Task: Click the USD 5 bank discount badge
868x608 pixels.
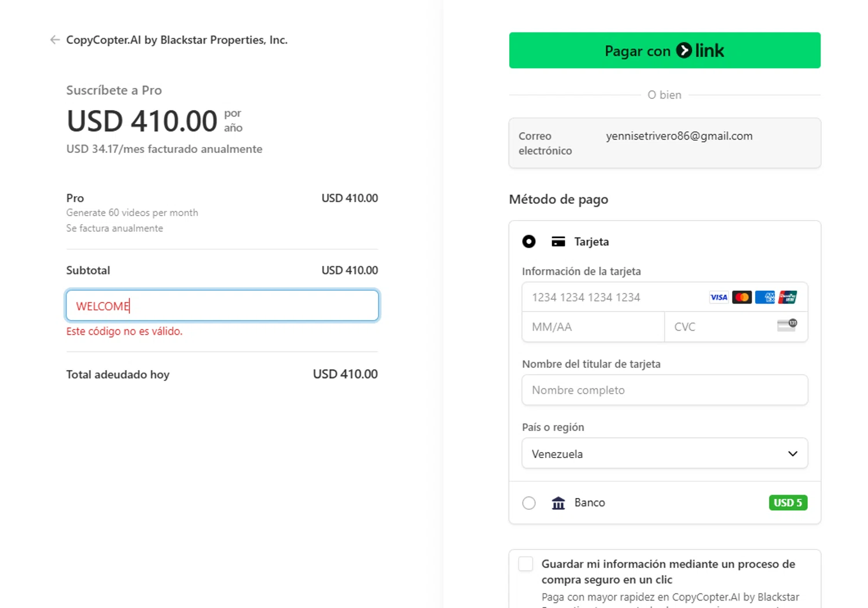Action: tap(788, 503)
